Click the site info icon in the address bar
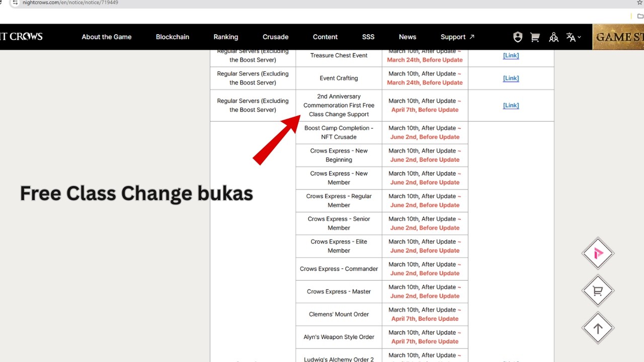 click(x=15, y=3)
